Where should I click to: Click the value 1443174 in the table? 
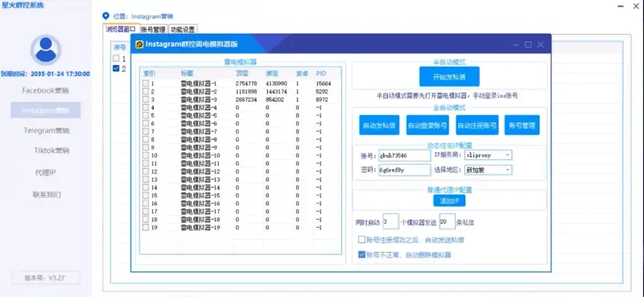[x=276, y=91]
